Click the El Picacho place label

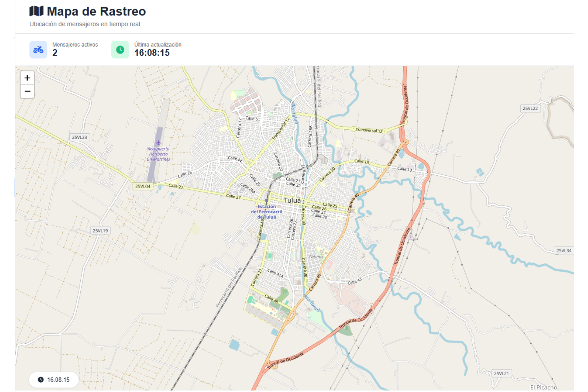[544, 387]
